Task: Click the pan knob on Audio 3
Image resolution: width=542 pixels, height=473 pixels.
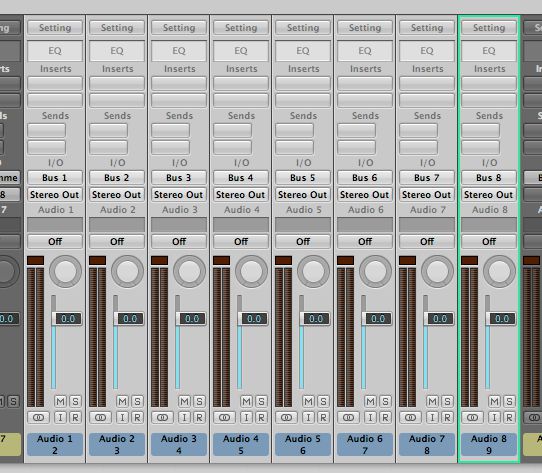Action: pyautogui.click(x=189, y=271)
